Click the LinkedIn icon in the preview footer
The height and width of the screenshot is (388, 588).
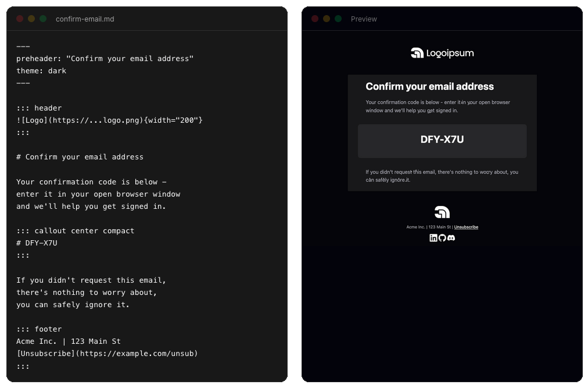(433, 238)
